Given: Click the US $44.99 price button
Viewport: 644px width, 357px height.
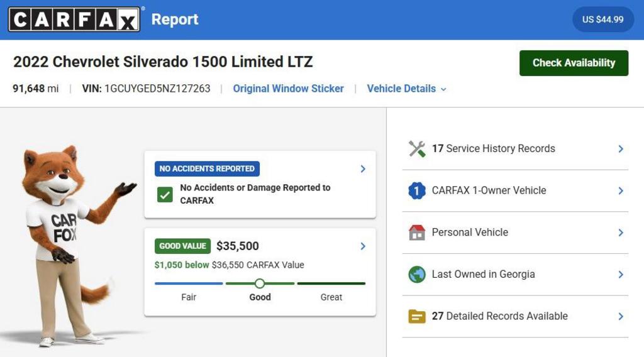Looking at the screenshot, I should pyautogui.click(x=602, y=19).
